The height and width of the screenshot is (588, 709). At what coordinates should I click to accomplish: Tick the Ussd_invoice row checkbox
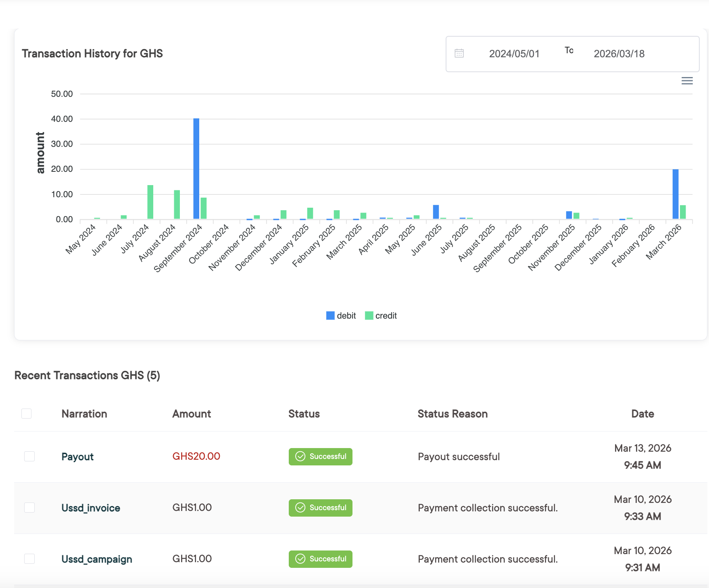point(29,508)
